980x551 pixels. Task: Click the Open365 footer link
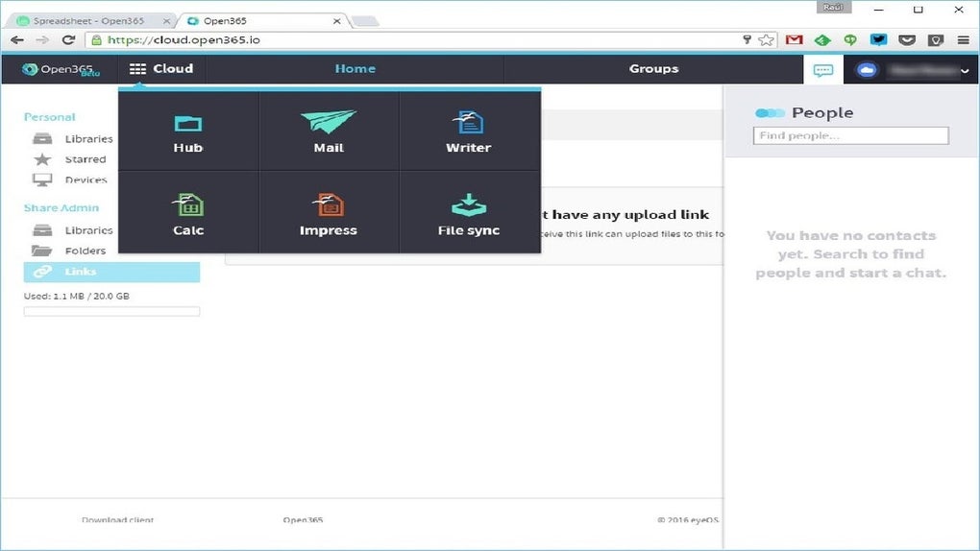(x=303, y=519)
